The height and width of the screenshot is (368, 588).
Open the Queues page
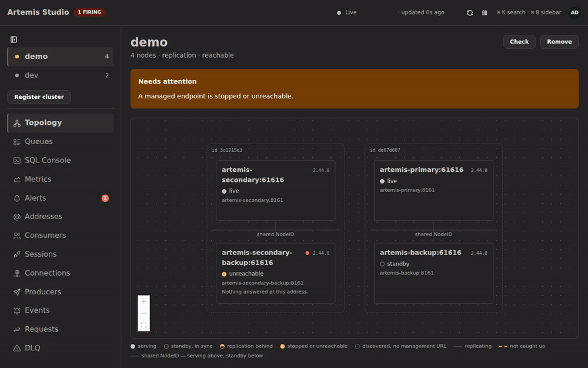(61, 141)
